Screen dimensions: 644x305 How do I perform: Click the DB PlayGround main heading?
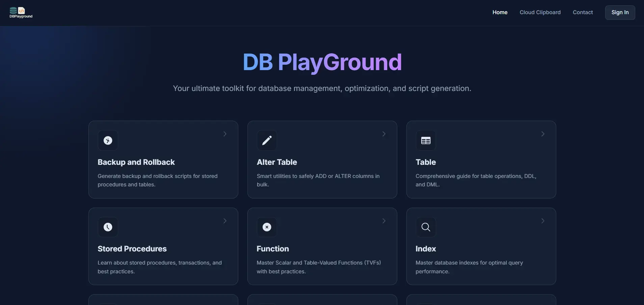point(322,62)
